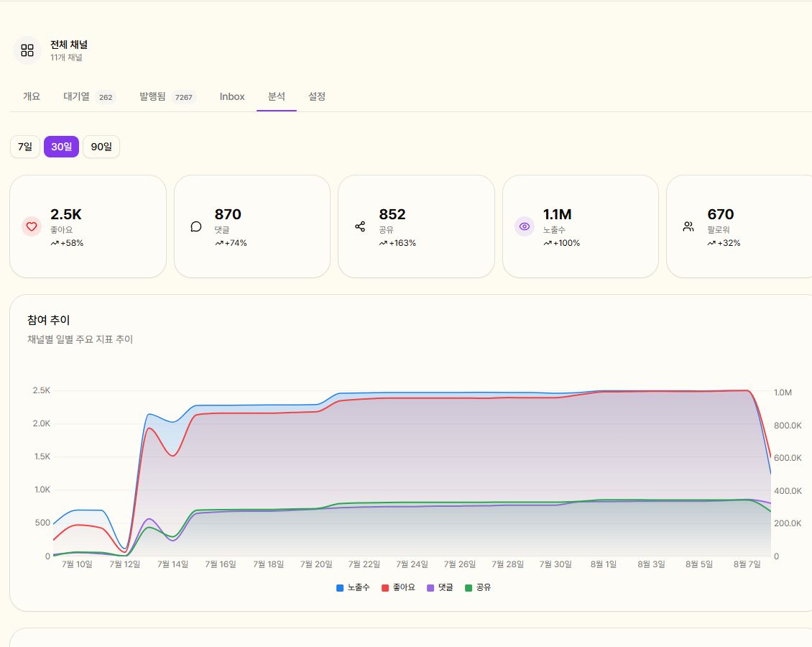The image size is (812, 647).
Task: Click the eye icon on 노출수 card
Action: pos(524,226)
